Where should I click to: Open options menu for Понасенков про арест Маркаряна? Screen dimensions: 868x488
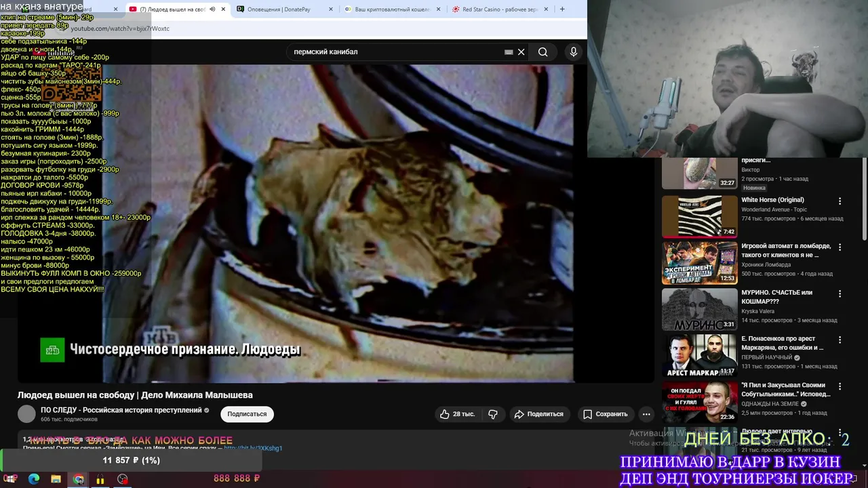(840, 340)
